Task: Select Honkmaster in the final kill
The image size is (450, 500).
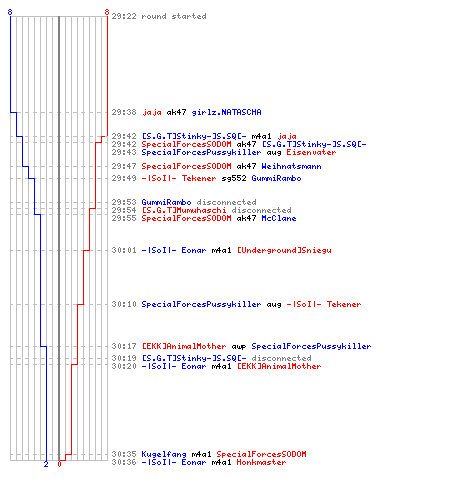Action: 261,462
